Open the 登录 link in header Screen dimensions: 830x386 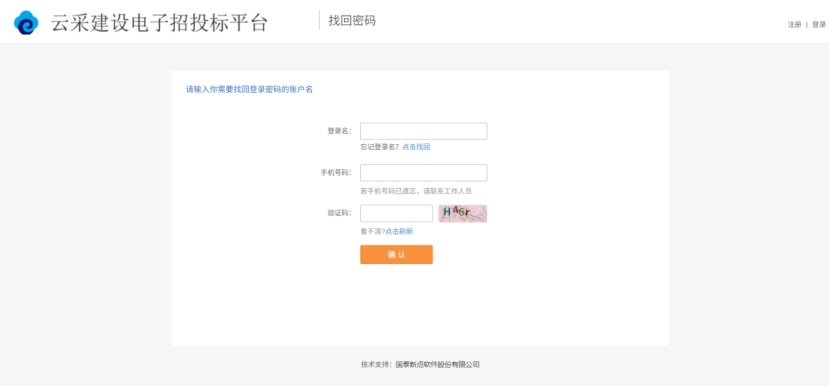click(x=819, y=25)
